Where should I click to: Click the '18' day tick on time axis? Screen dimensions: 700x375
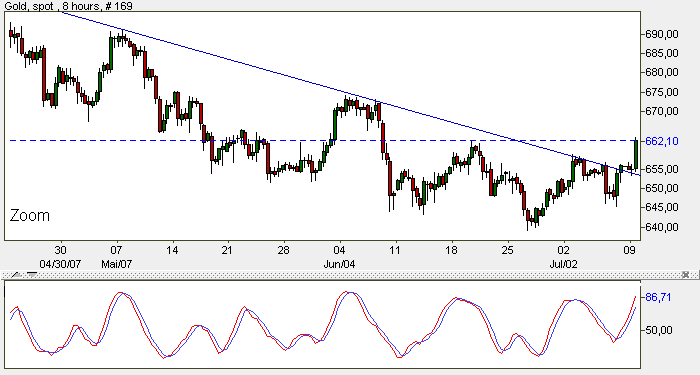click(x=451, y=250)
